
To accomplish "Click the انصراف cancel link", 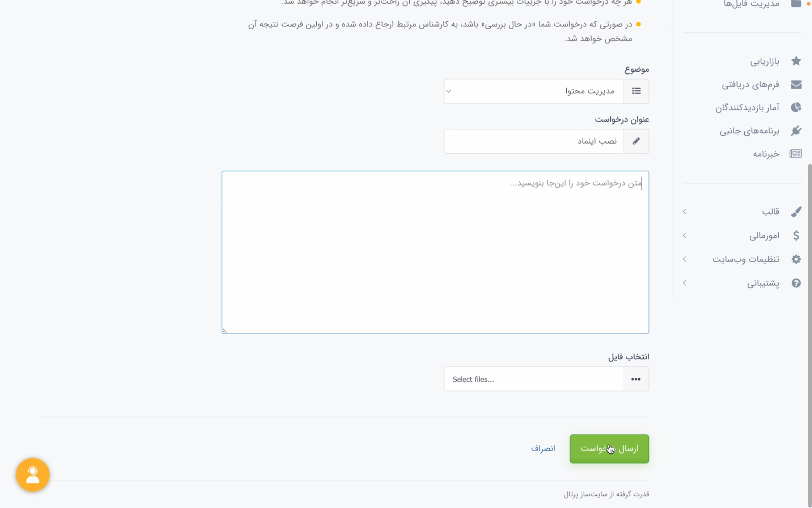I will click(543, 448).
